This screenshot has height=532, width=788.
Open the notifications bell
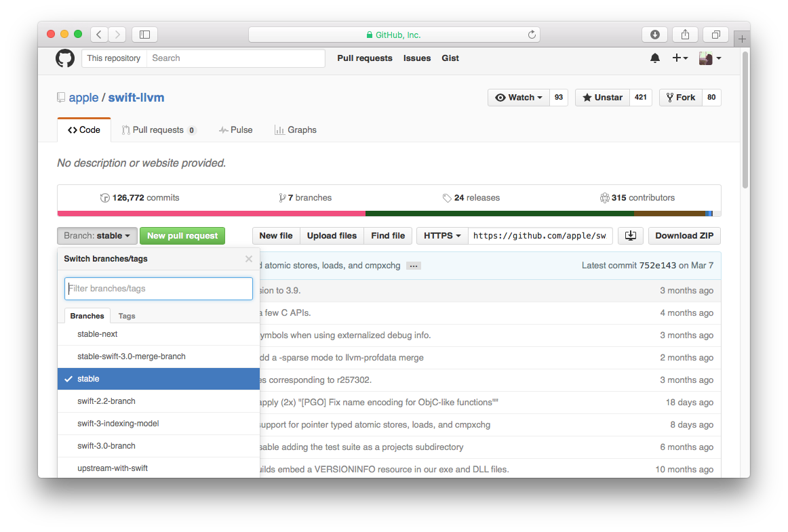pyautogui.click(x=655, y=58)
